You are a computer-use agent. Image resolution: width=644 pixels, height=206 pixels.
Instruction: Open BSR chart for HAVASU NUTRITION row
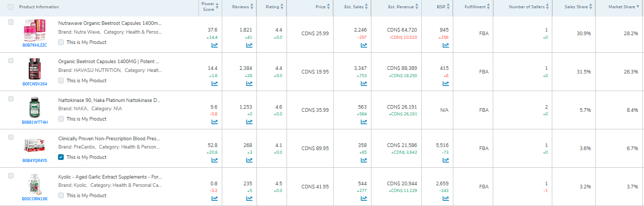tap(446, 84)
